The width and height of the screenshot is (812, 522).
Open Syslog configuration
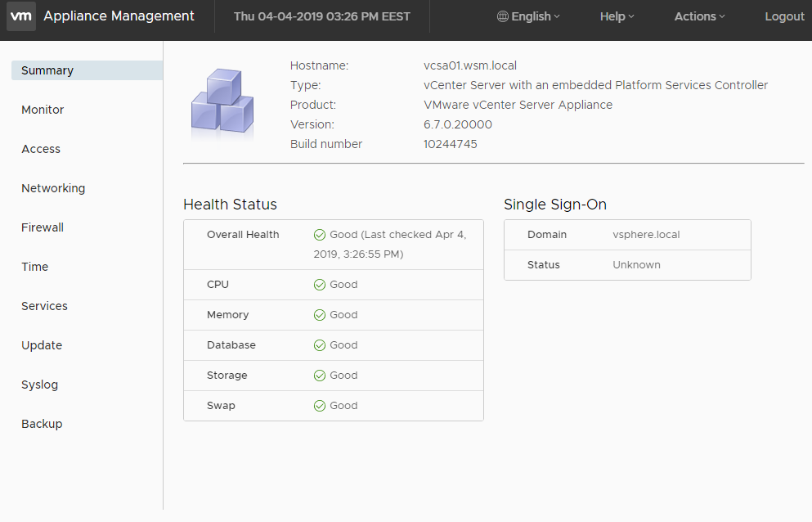tap(40, 385)
